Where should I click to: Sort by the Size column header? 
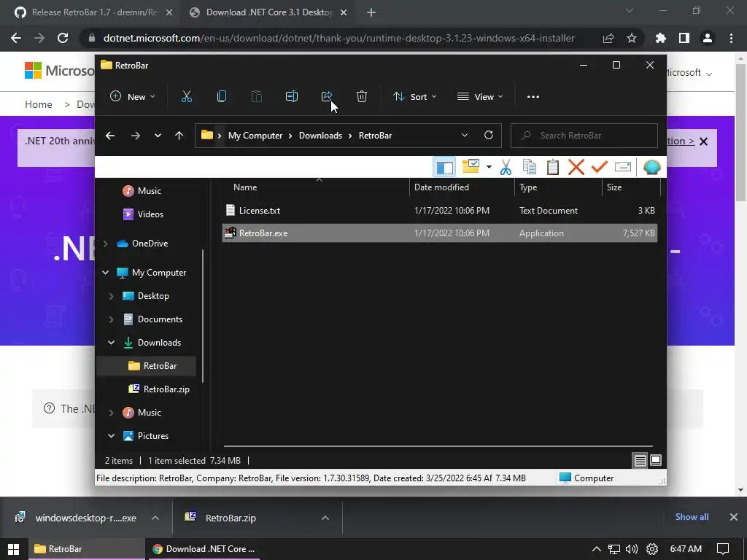tap(631, 187)
